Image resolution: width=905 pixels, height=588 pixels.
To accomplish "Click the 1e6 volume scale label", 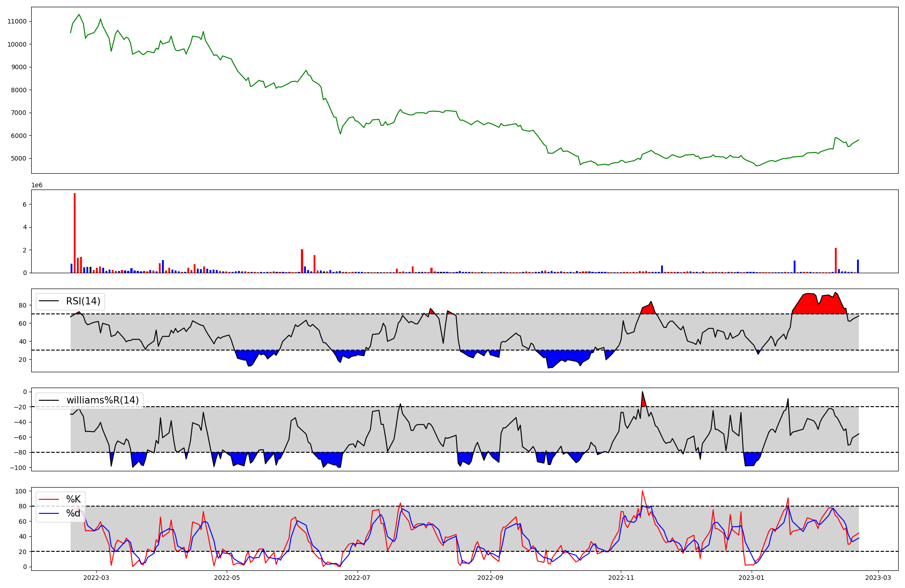I will coord(37,185).
